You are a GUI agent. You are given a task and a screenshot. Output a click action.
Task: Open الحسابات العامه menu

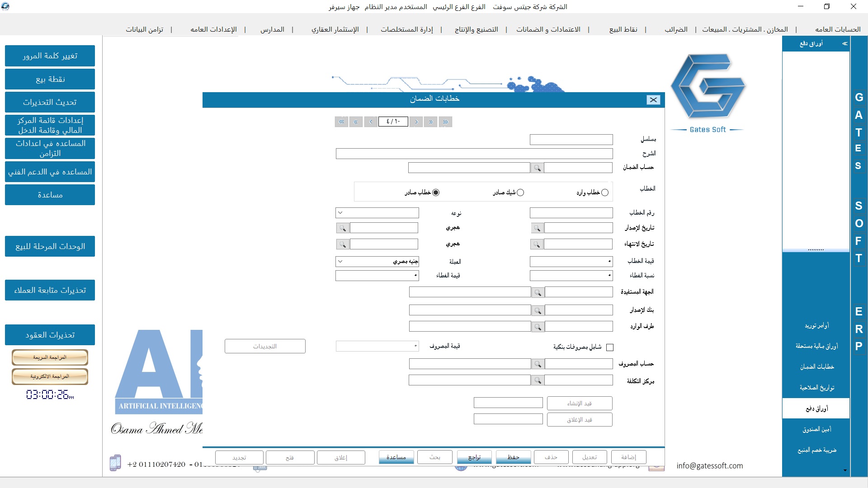point(838,29)
